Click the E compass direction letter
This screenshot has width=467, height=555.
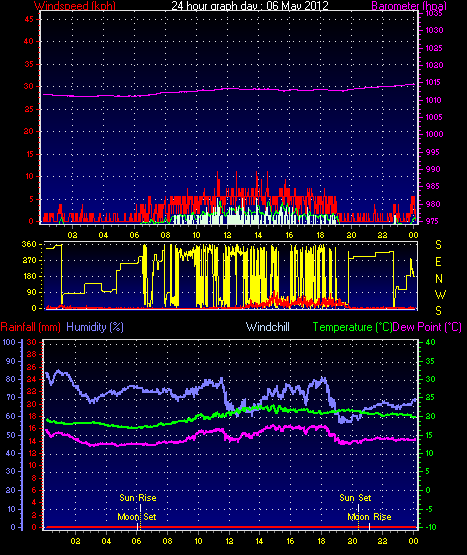[x=438, y=262]
